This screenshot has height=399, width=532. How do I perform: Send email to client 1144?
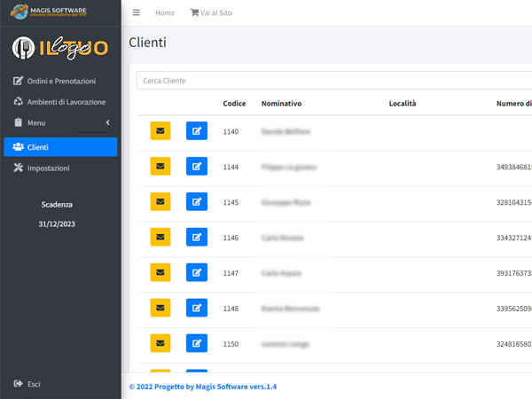(160, 167)
